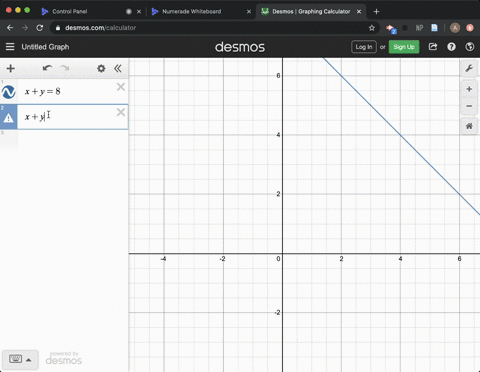
Task: Select the Desmos Graphing Calculator tab
Action: click(x=311, y=11)
